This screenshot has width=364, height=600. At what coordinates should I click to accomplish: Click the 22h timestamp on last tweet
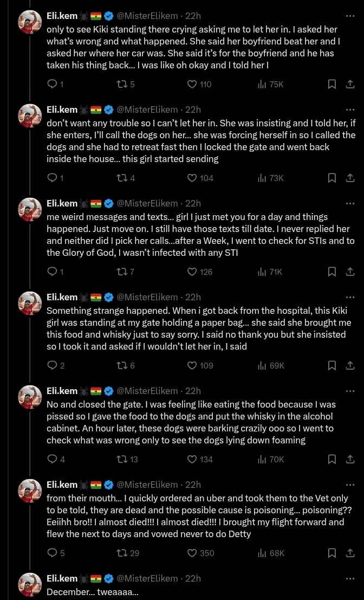pyautogui.click(x=193, y=578)
